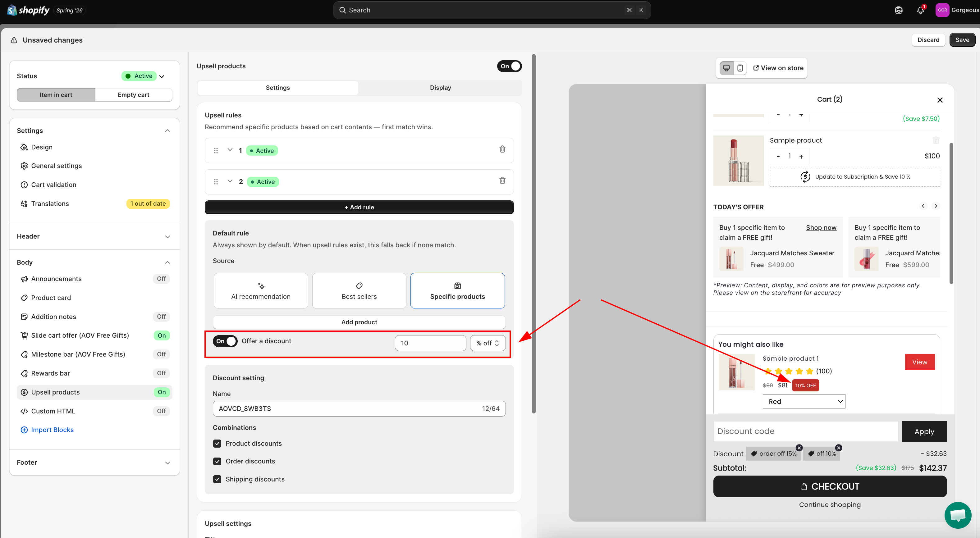980x538 pixels.
Task: Open Translations settings
Action: pos(94,204)
